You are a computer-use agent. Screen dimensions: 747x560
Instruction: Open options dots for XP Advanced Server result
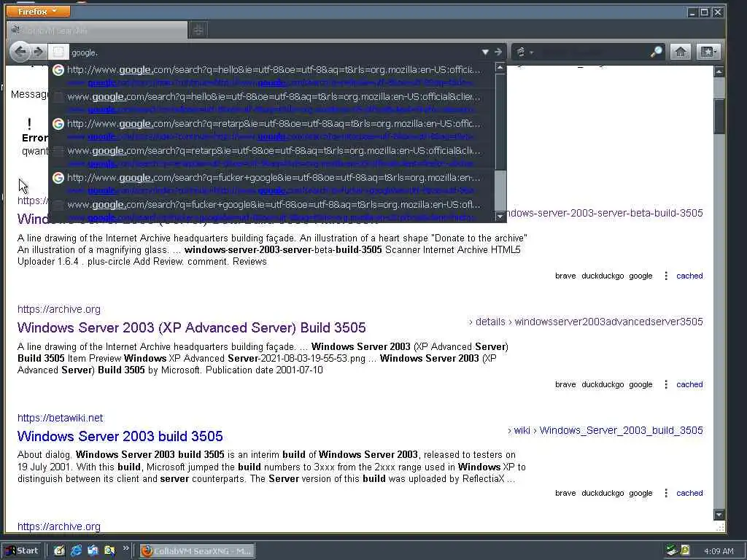pos(666,384)
